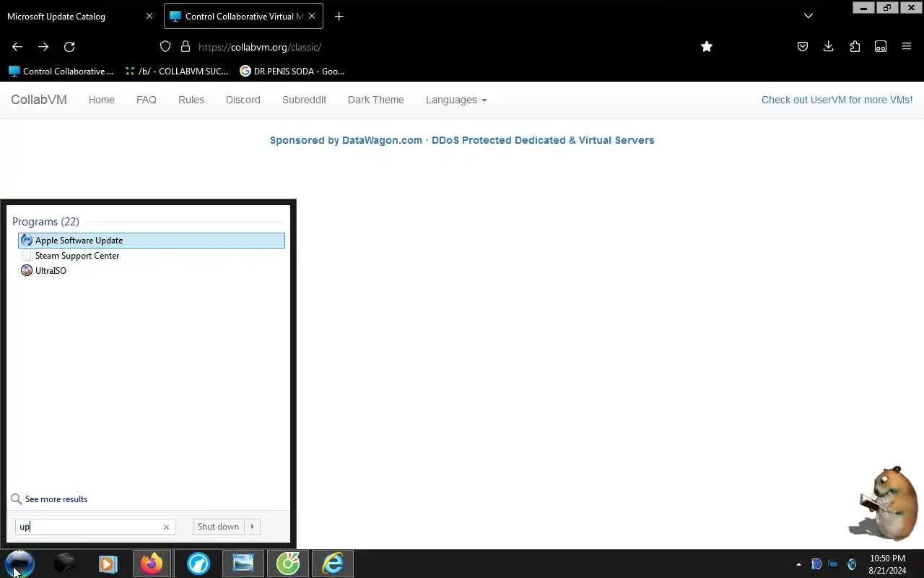
Task: Reload the CollabVM page
Action: [x=69, y=46]
